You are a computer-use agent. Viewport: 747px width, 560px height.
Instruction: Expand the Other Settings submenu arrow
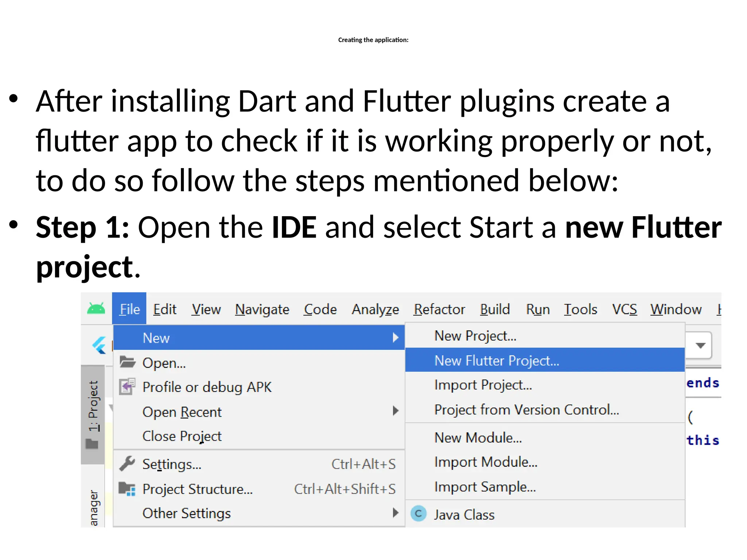tap(395, 513)
